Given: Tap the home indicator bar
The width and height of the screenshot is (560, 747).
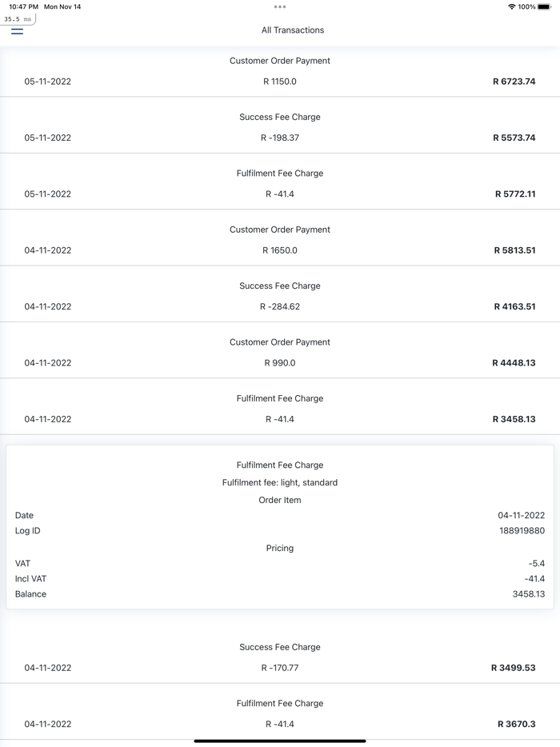Looking at the screenshot, I should (x=280, y=741).
